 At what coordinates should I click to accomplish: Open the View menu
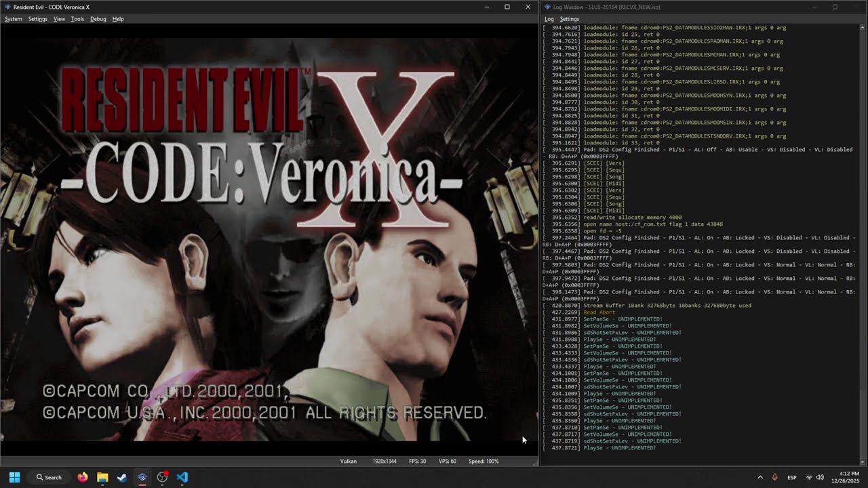pos(60,19)
